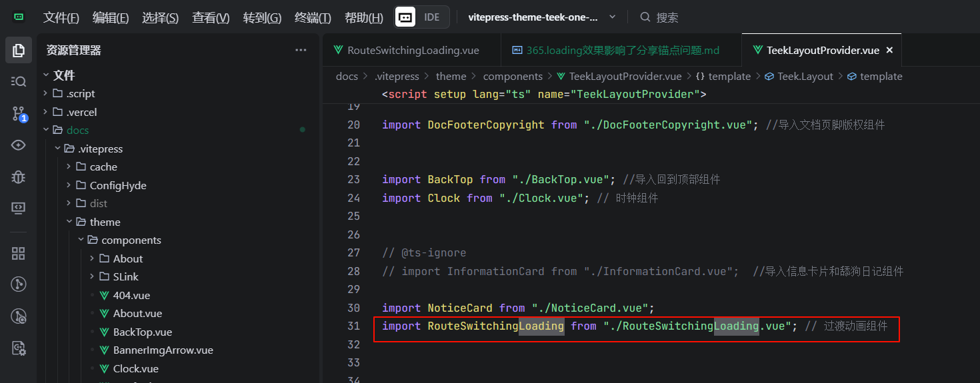
Task: Switch to 365.loading效果影响了分享锚点问题.md tab
Action: (620, 50)
